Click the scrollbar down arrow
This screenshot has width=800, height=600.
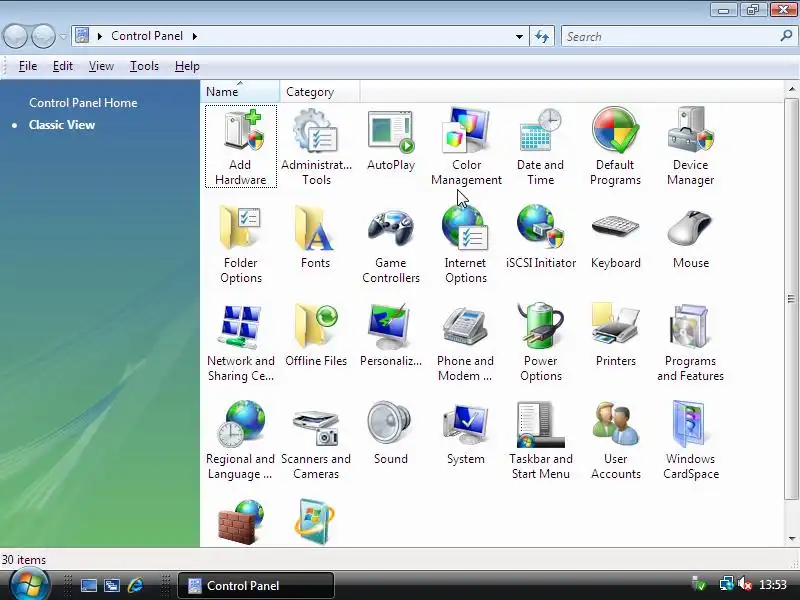pyautogui.click(x=792, y=538)
